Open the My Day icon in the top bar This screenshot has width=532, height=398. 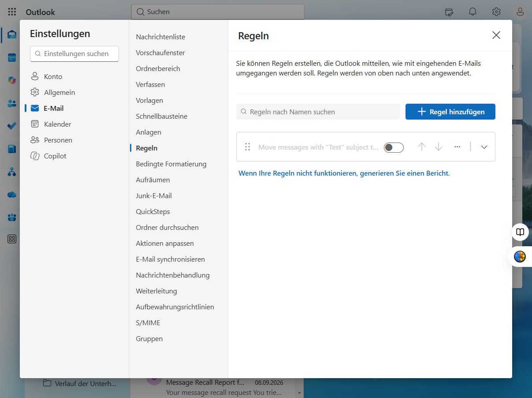click(449, 12)
